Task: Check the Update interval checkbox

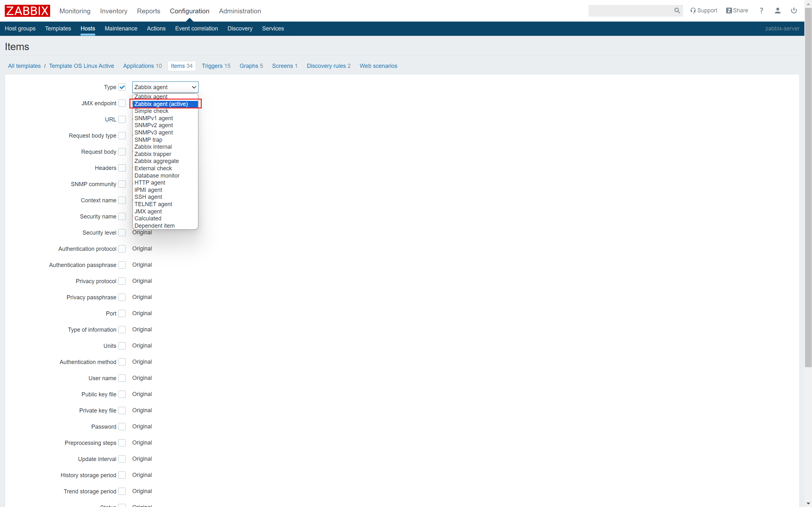Action: tap(122, 459)
